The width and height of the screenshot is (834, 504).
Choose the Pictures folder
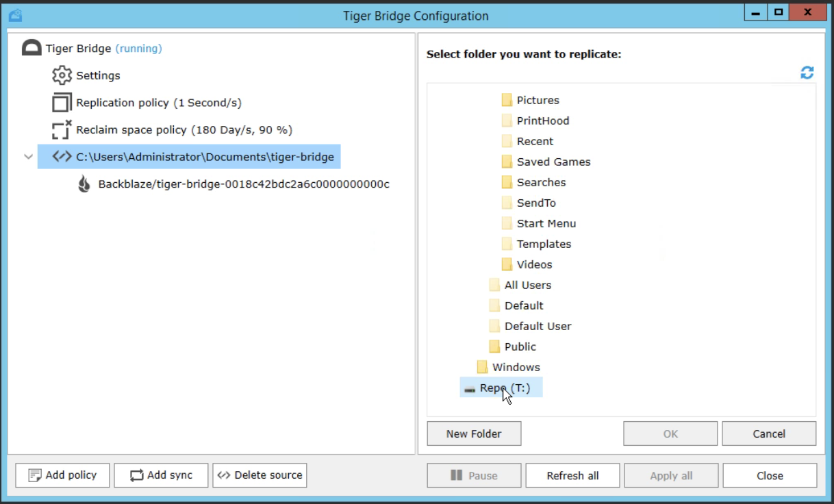coord(538,100)
